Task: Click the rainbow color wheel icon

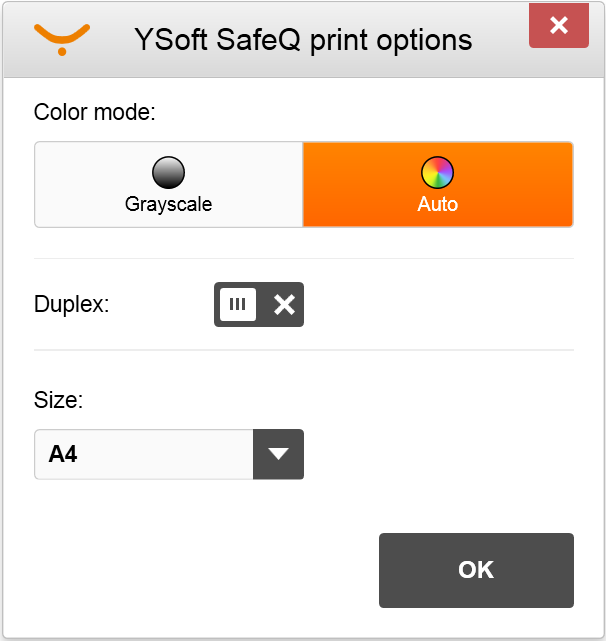Action: pos(437,173)
